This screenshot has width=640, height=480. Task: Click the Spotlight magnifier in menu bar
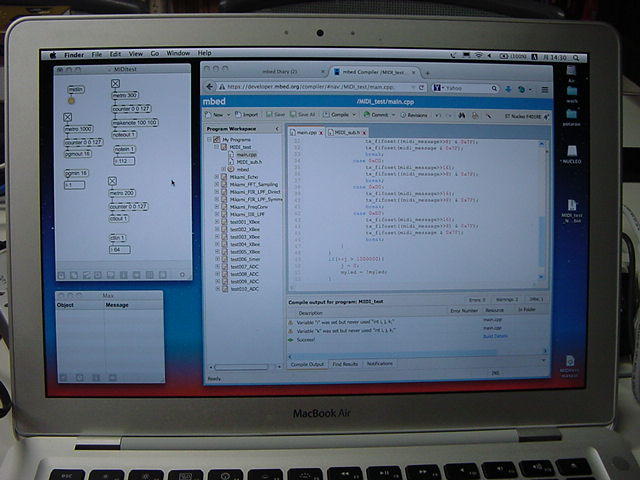[576, 58]
